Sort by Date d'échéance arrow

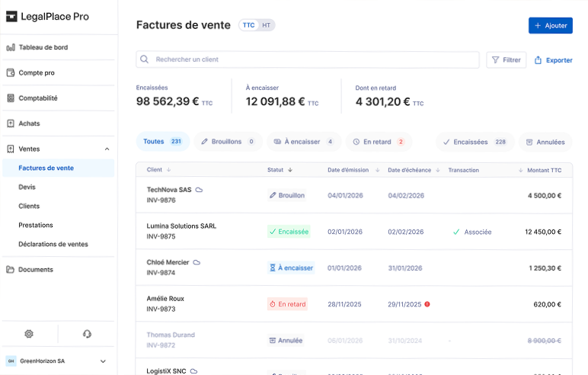[438, 170]
